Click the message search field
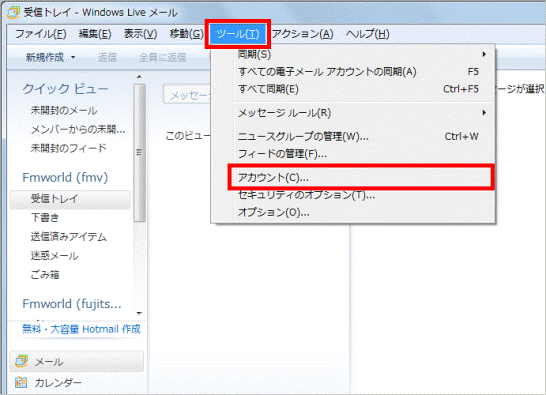Screen dimensions: 546x395 (x=187, y=95)
